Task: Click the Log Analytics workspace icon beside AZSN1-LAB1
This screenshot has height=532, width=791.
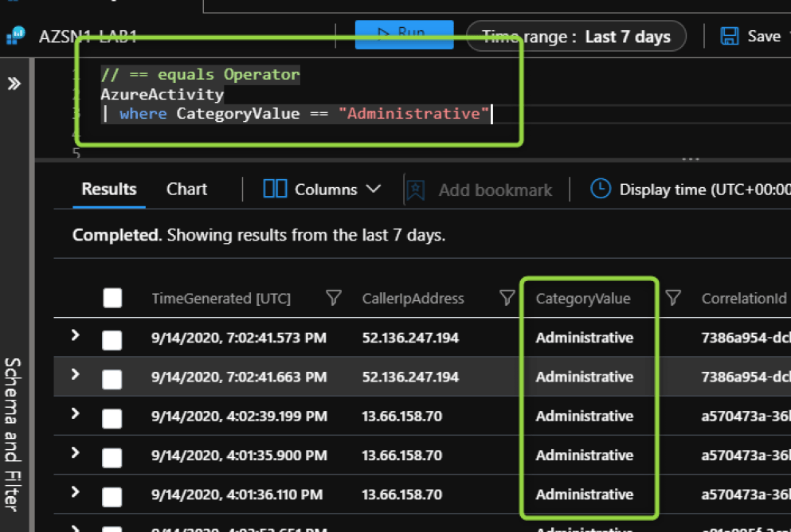Action: click(x=16, y=36)
